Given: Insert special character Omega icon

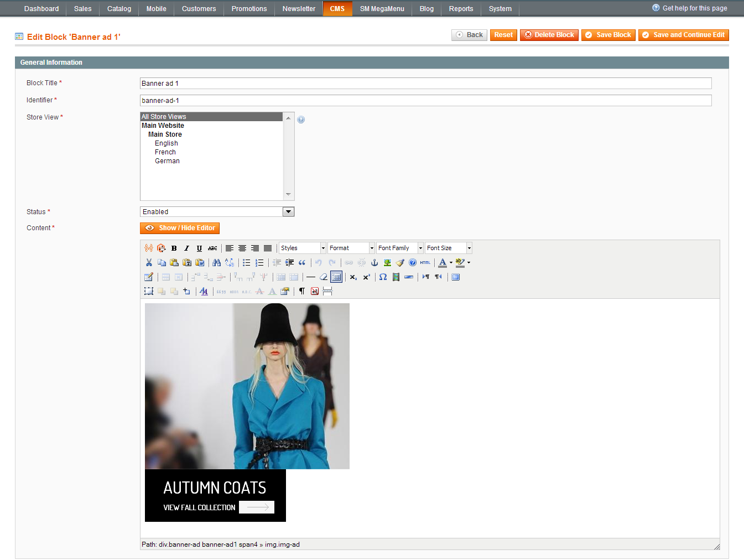Looking at the screenshot, I should point(383,277).
